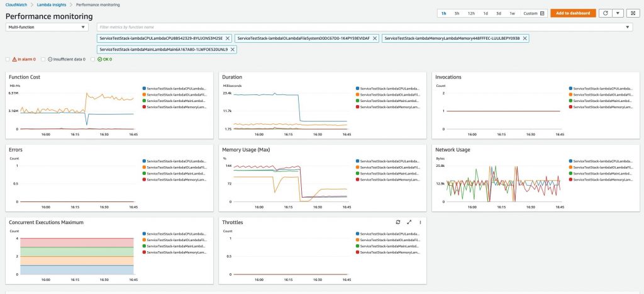Screen dimensions: 644x294
Task: Click the Errors widget title
Action: click(x=16, y=150)
